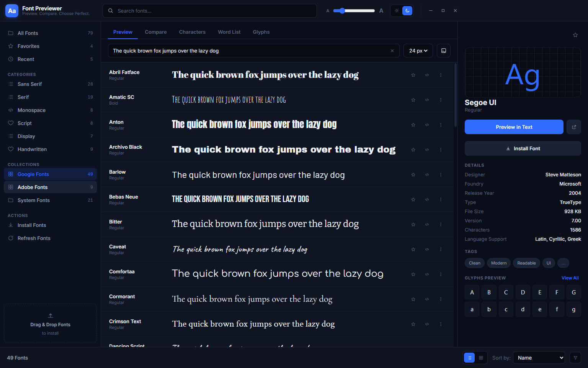This screenshot has width=588, height=368.
Task: Select the Preview tab
Action: (122, 32)
